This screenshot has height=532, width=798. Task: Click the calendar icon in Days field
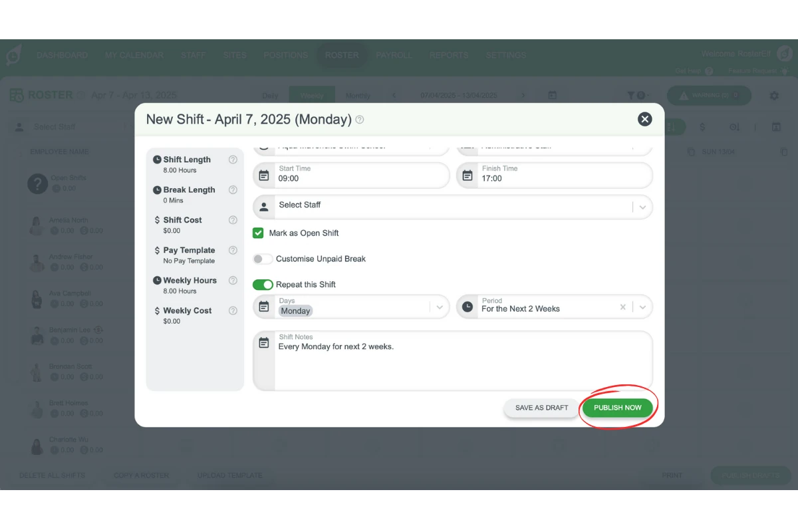(x=264, y=307)
